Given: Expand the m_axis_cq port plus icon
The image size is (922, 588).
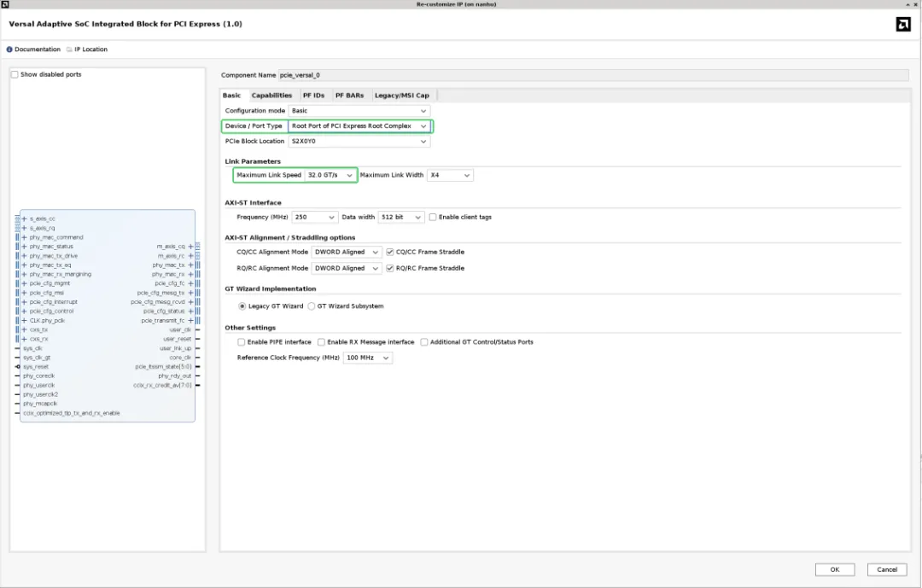Looking at the screenshot, I should (x=190, y=247).
